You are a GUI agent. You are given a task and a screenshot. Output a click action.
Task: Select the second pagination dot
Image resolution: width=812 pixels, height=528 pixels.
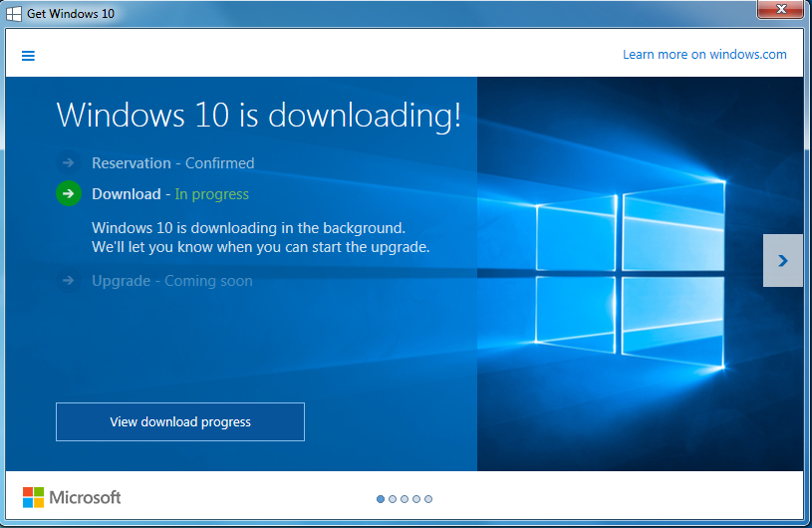393,499
